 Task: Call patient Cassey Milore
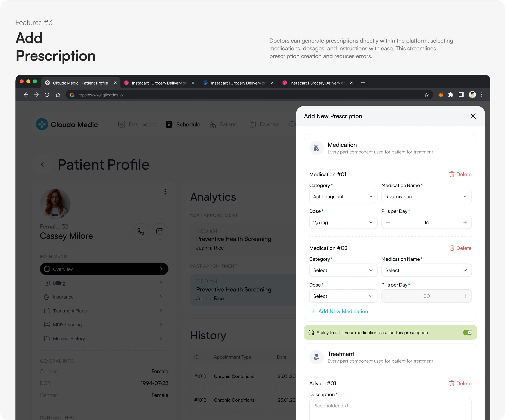pyautogui.click(x=141, y=231)
